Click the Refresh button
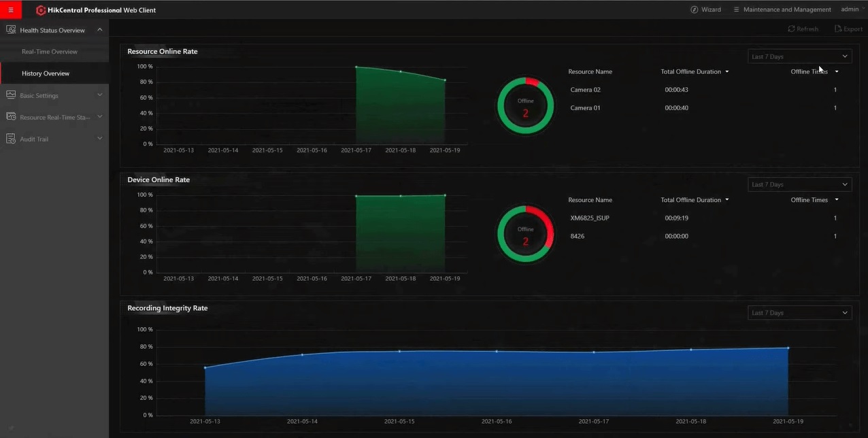 [803, 29]
